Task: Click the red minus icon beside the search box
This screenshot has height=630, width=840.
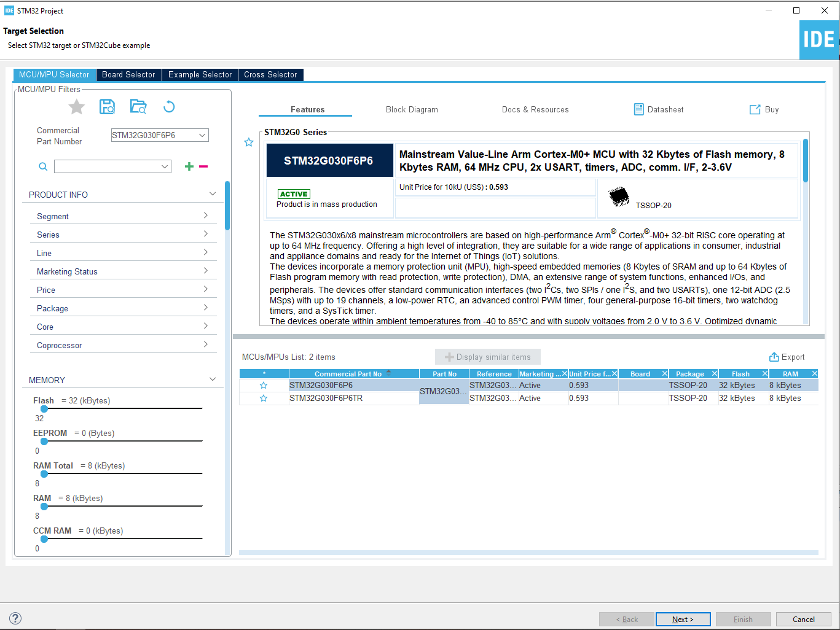Action: tap(203, 166)
